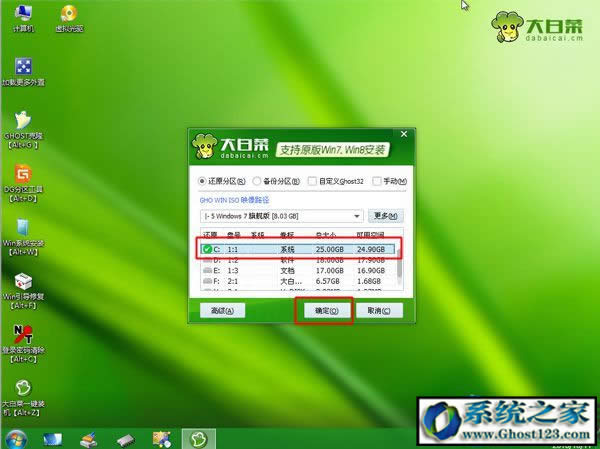Click the Windows Start button
The width and height of the screenshot is (600, 449).
15,438
